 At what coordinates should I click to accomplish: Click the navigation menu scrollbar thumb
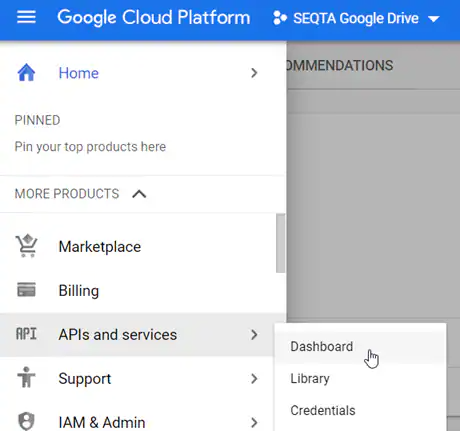point(280,243)
